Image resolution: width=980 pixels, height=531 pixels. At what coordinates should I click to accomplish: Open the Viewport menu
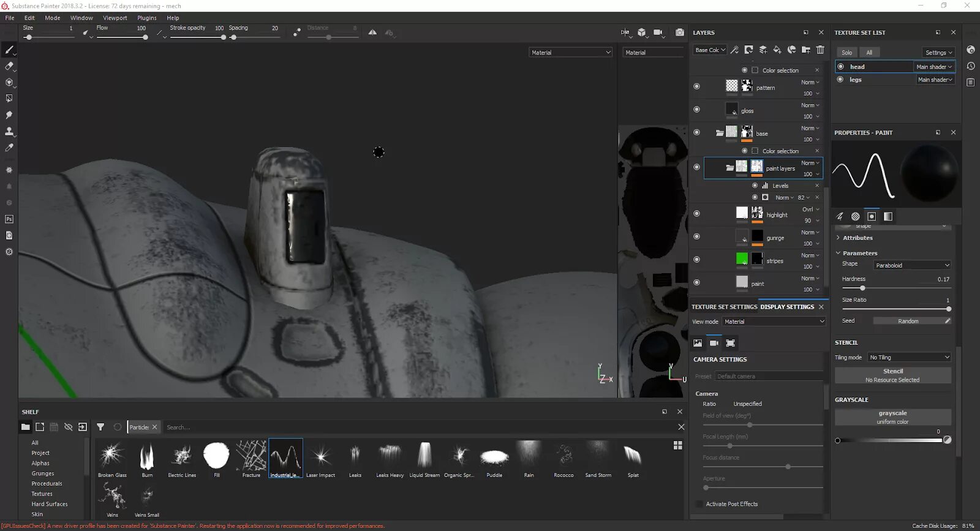coord(115,18)
